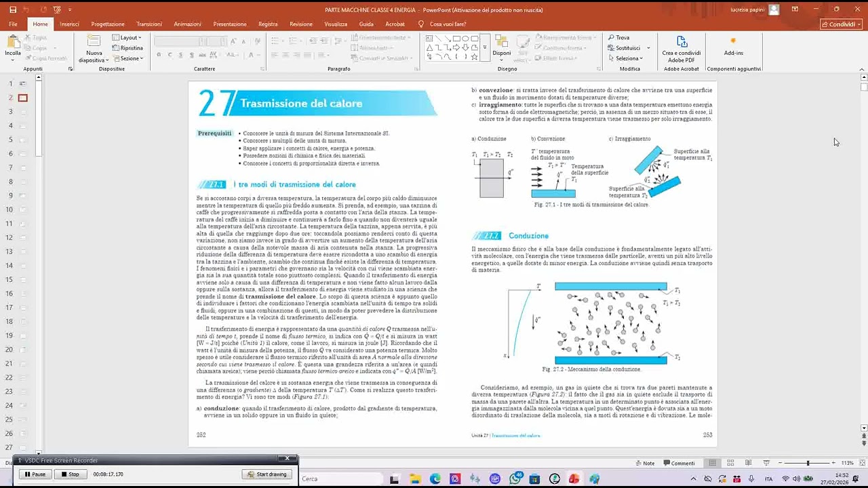
Task: Open the Progettazione ribbon tab
Action: 108,24
